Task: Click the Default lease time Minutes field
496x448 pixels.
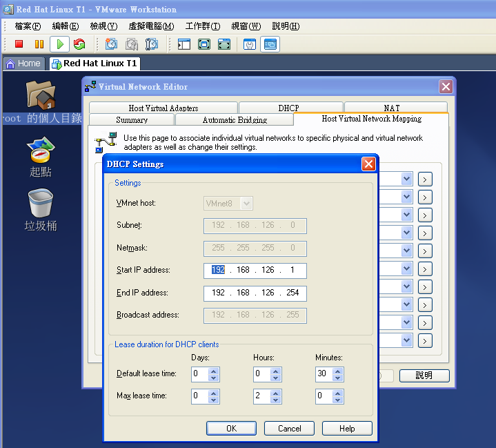Action: (x=324, y=375)
